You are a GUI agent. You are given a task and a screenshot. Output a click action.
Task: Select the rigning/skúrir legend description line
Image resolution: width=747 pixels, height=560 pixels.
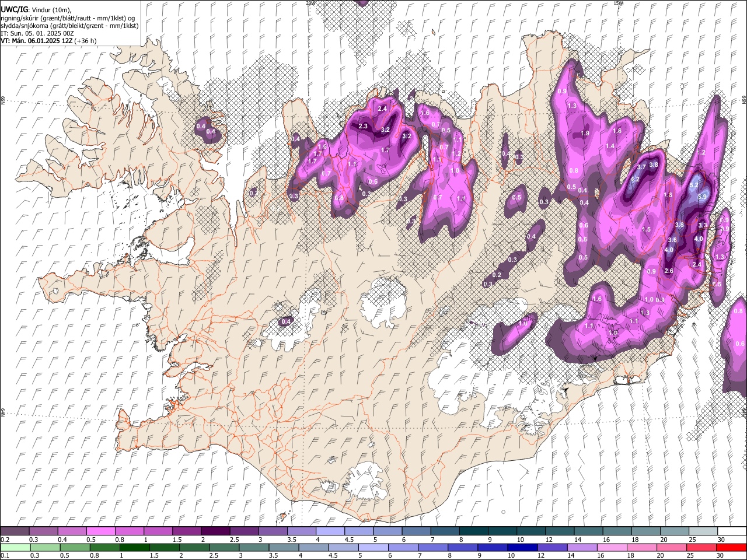(68, 17)
